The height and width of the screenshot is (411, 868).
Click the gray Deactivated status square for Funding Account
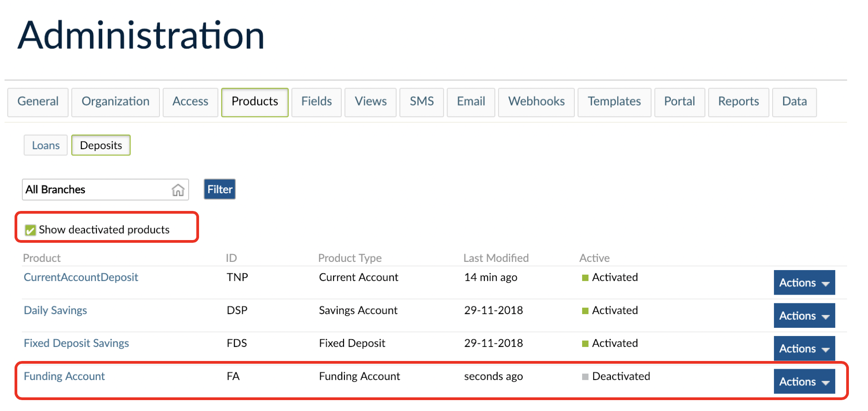[584, 376]
